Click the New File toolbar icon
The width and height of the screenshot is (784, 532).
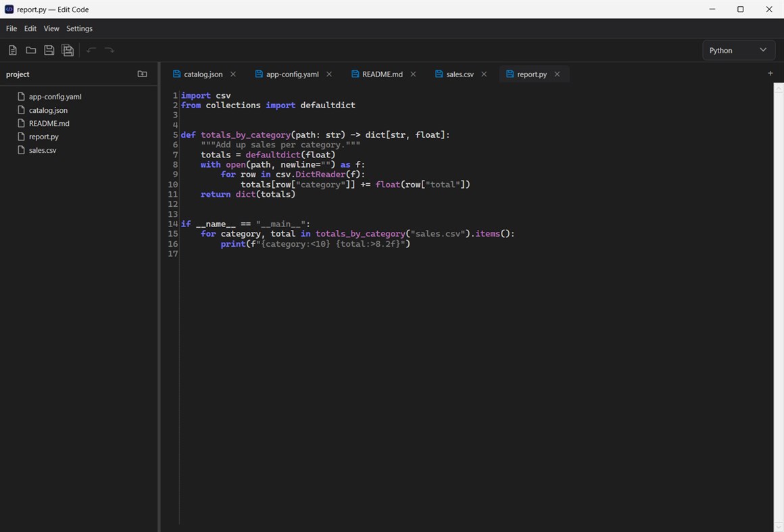[12, 50]
